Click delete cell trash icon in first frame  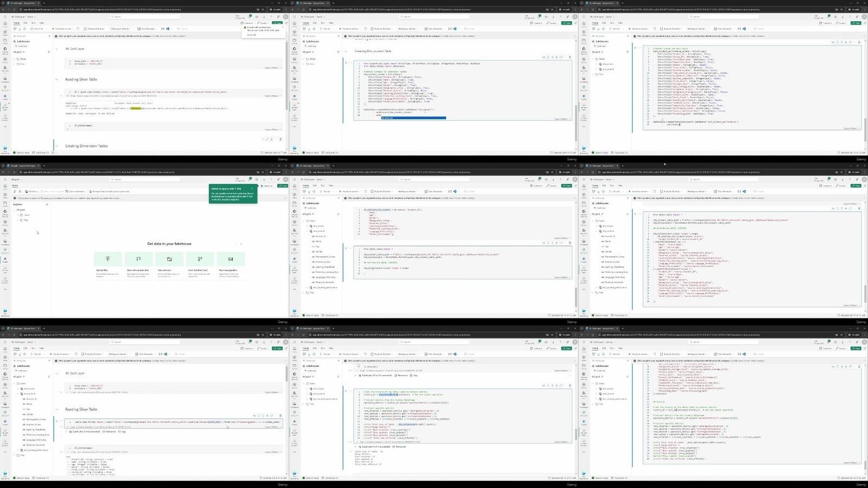point(280,139)
